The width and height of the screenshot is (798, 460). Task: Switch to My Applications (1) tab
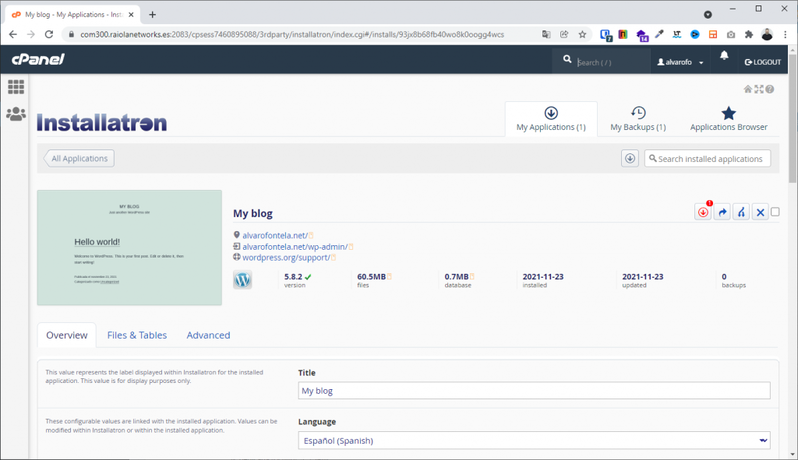(x=551, y=119)
